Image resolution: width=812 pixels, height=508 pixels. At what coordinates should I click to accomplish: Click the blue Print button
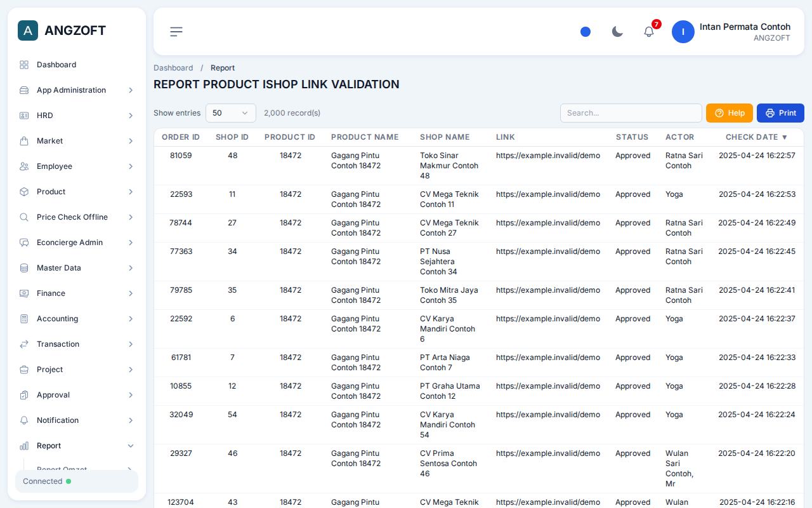(780, 113)
